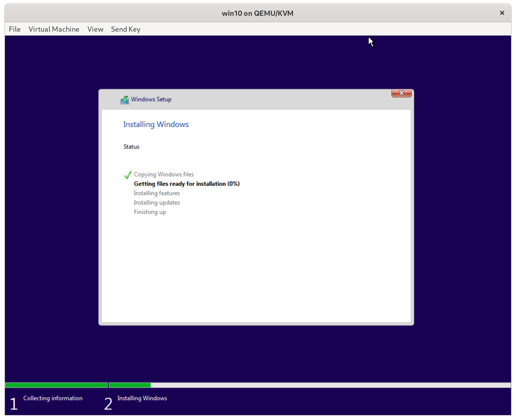
Task: Click the Status section label
Action: (131, 147)
